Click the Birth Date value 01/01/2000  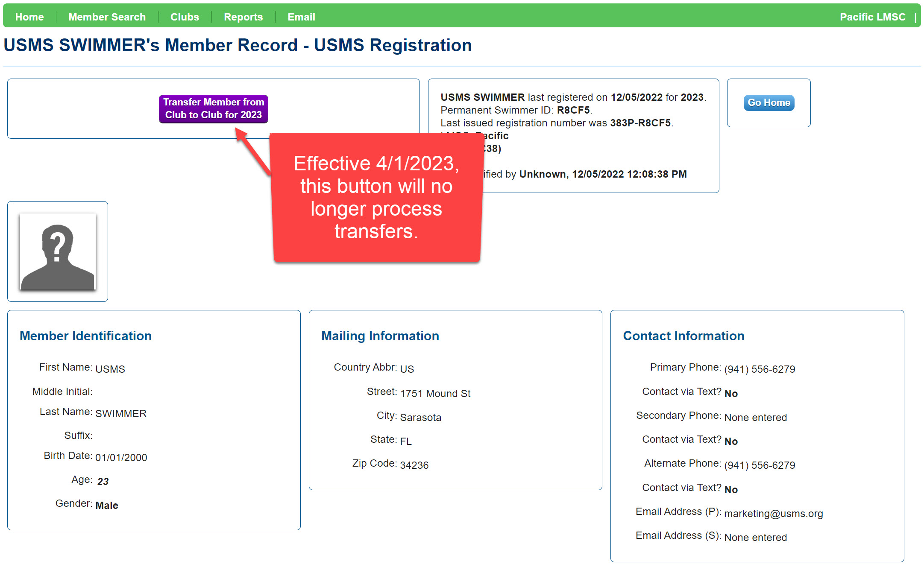121,458
